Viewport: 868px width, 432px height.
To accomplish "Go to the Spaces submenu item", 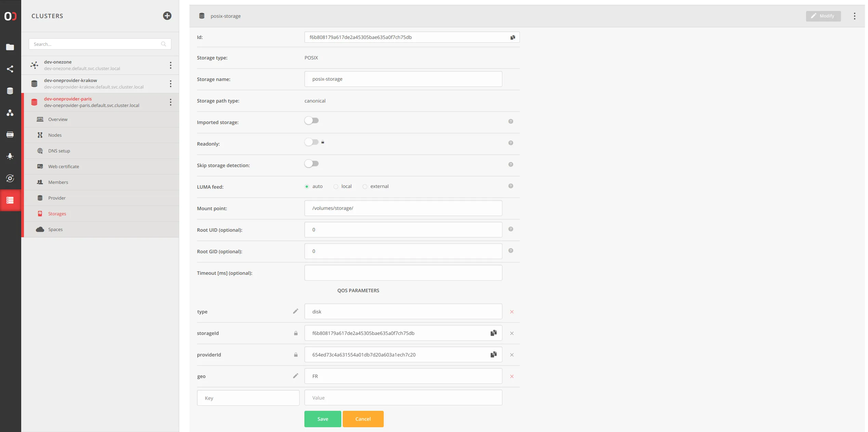I will coord(55,229).
